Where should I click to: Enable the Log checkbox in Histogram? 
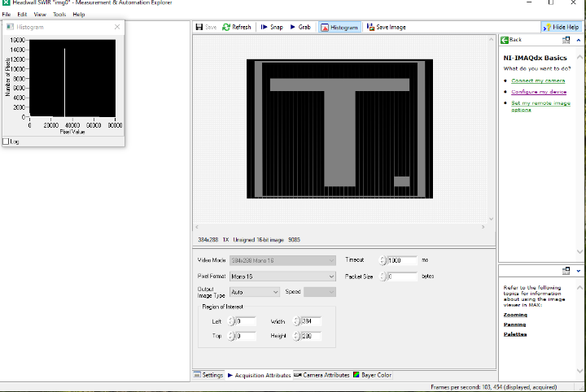click(6, 142)
